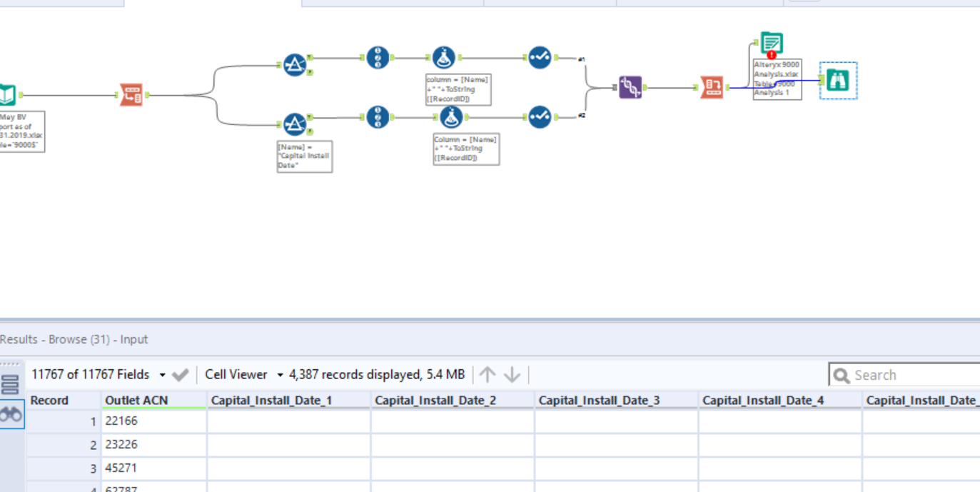
Task: Select the checkmark tool before the #1 connection
Action: click(540, 57)
